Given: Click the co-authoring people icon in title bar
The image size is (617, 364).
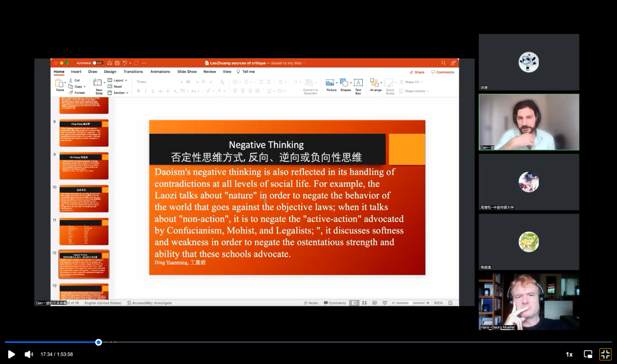Looking at the screenshot, I should click(x=453, y=63).
